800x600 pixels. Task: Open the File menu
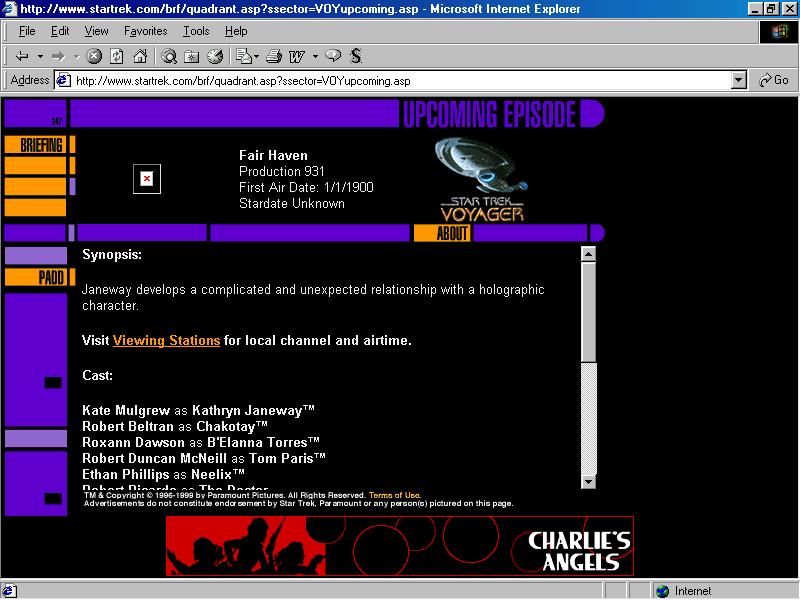tap(27, 31)
